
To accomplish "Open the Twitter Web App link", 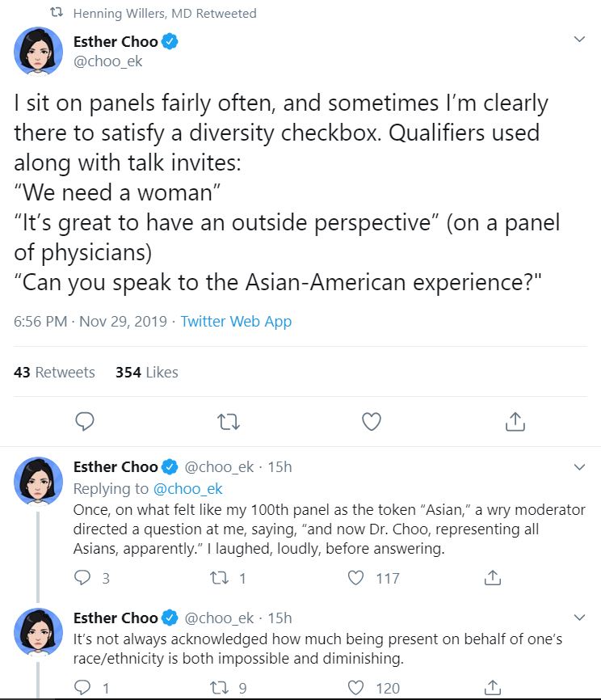I will (236, 321).
